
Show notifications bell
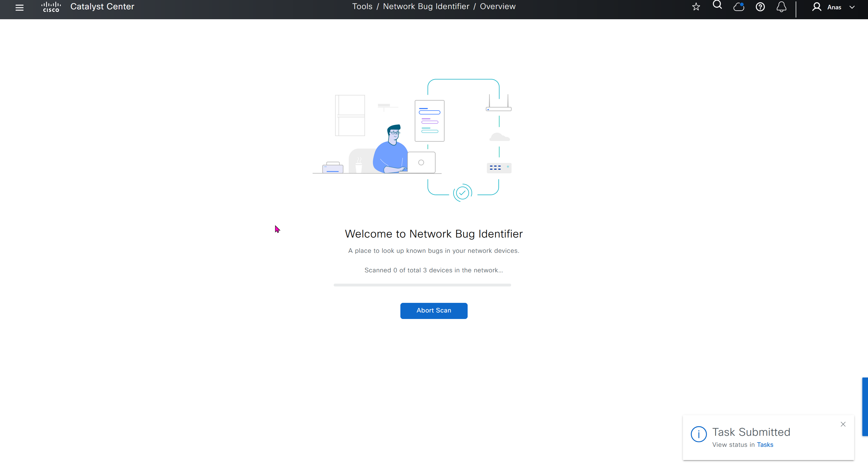[782, 7]
